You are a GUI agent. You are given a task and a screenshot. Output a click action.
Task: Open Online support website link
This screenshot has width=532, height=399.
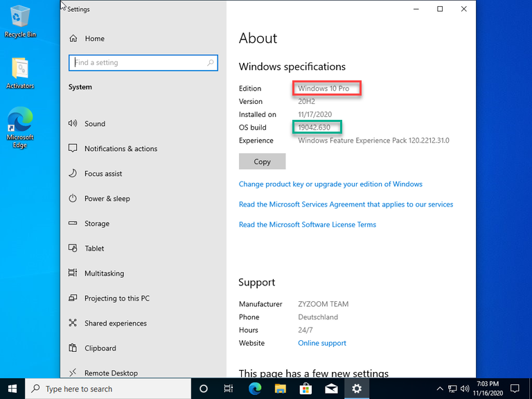tap(322, 343)
